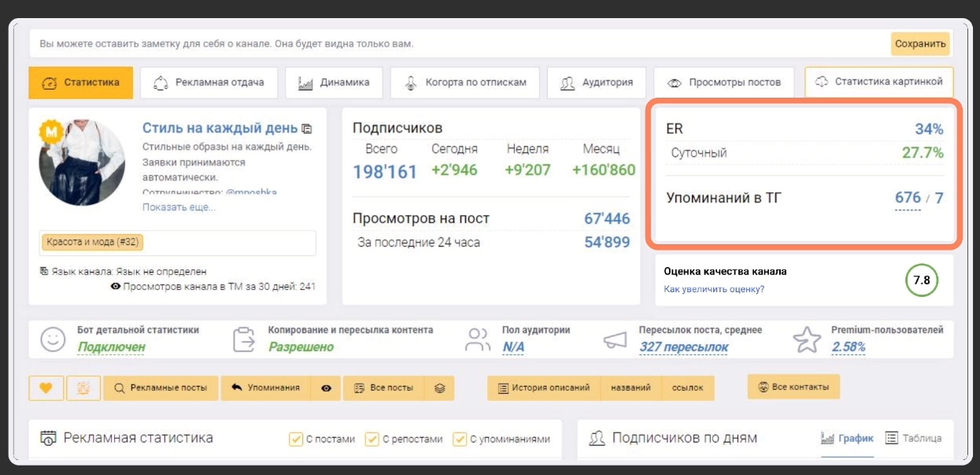Click the eye icon beside Упоминания
Screen dimensions: 980x475
tap(326, 388)
